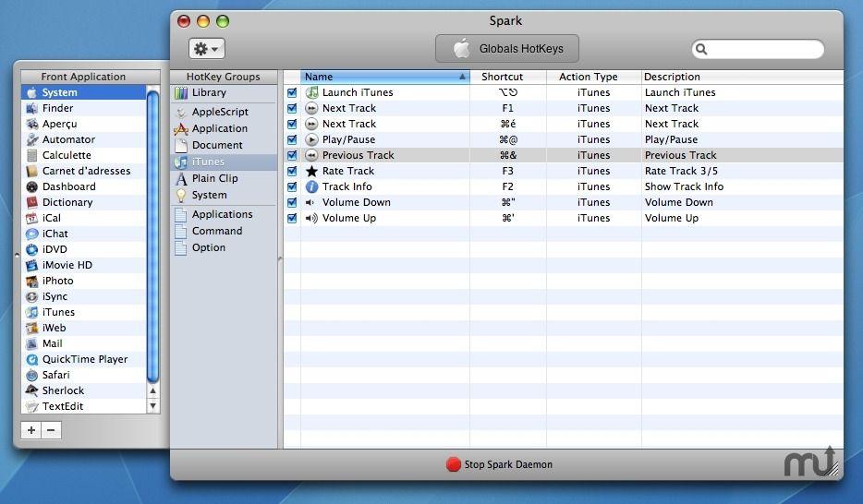
Task: Select Automator robot icon in list
Action: 32,139
